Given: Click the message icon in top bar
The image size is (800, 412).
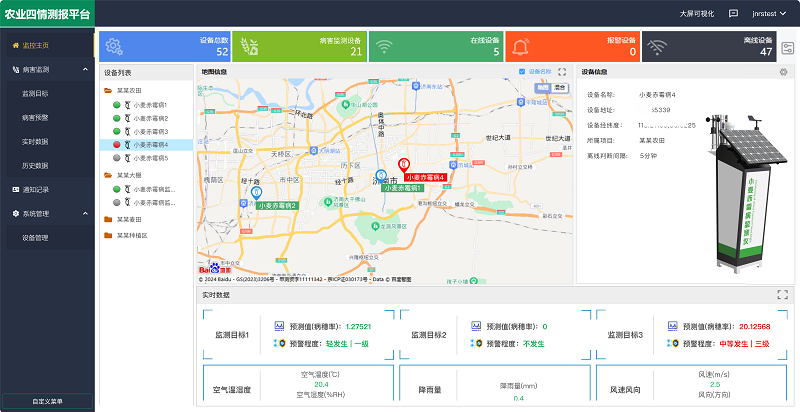Looking at the screenshot, I should click(734, 14).
